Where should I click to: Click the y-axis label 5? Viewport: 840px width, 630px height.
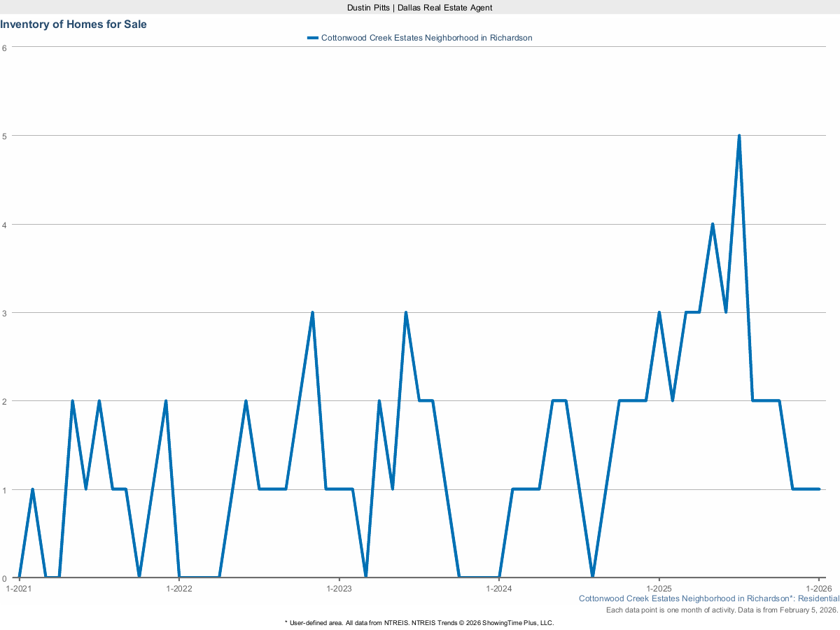click(4, 136)
